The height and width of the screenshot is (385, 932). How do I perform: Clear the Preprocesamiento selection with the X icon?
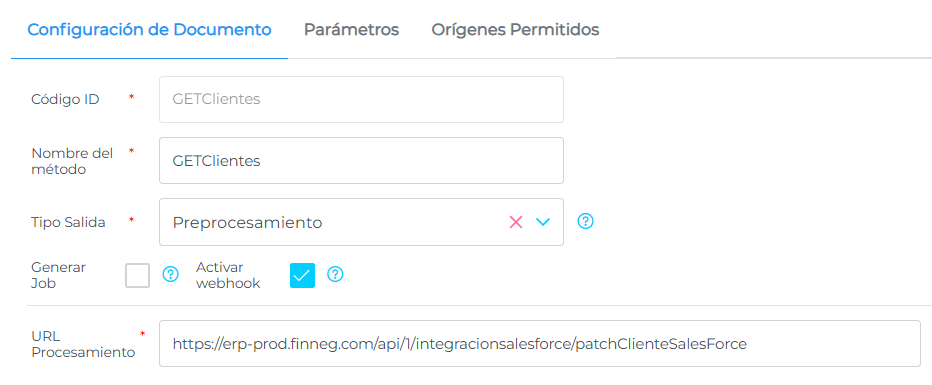coord(515,222)
